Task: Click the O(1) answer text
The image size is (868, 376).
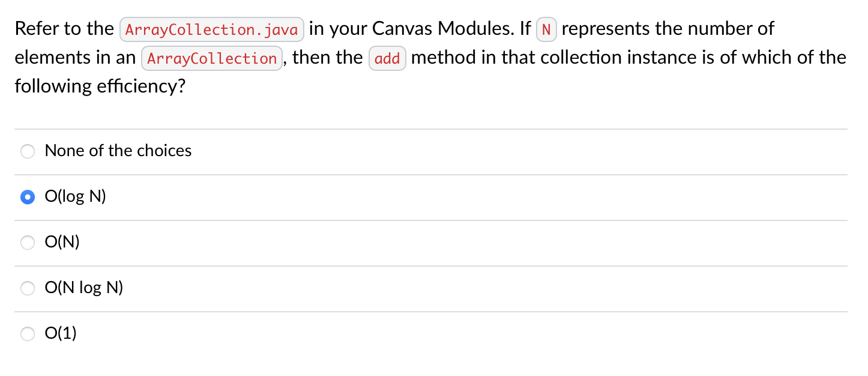Action: tap(61, 333)
